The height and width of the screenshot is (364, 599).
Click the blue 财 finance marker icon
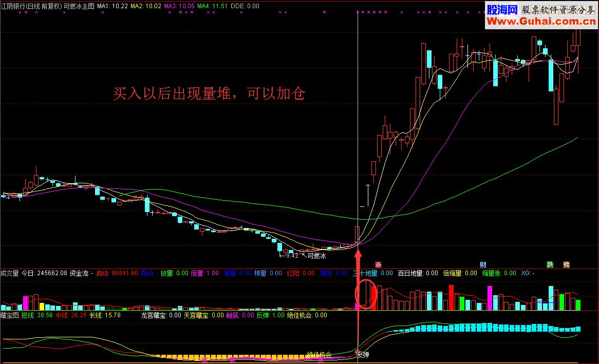pos(483,265)
